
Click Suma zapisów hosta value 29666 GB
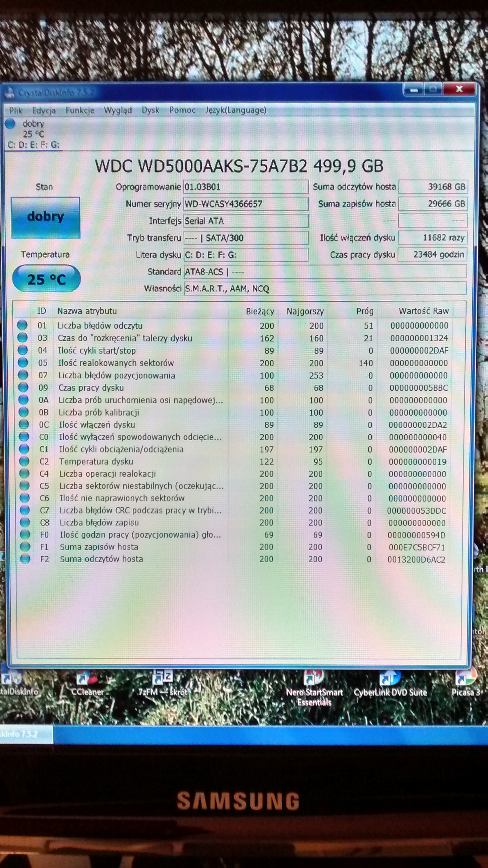pos(433,204)
